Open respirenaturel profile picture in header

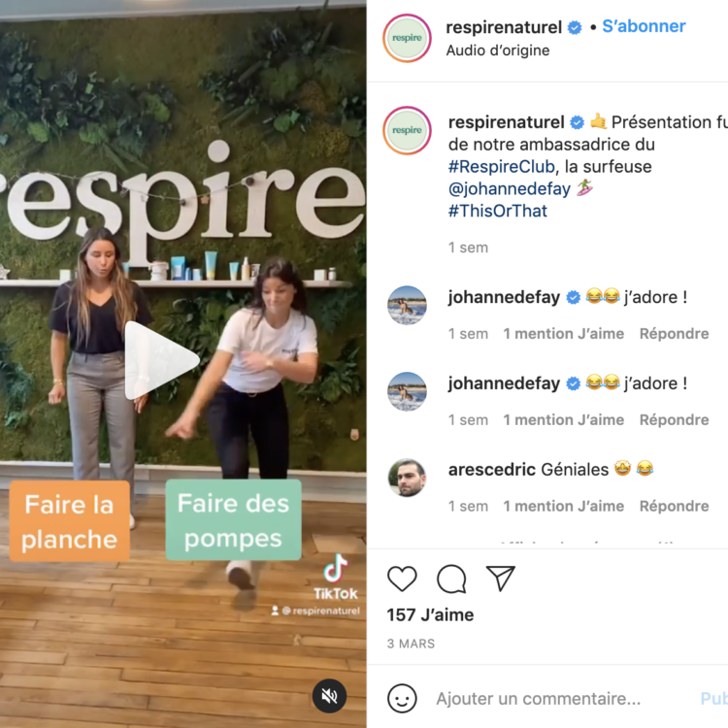tap(407, 38)
